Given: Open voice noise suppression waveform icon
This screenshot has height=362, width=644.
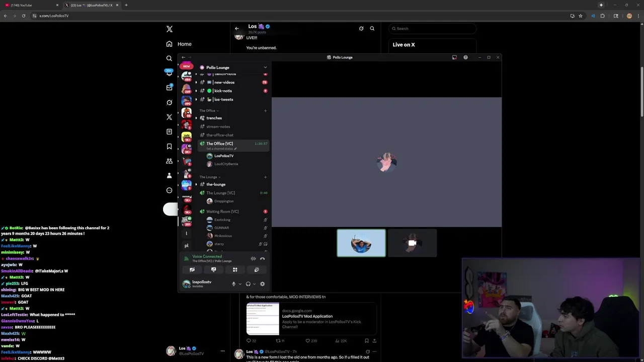Looking at the screenshot, I should coord(253,258).
